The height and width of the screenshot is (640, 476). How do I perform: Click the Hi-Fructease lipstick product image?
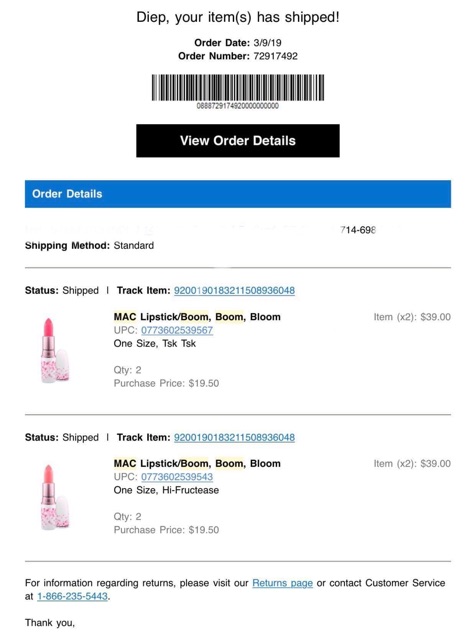pos(55,497)
